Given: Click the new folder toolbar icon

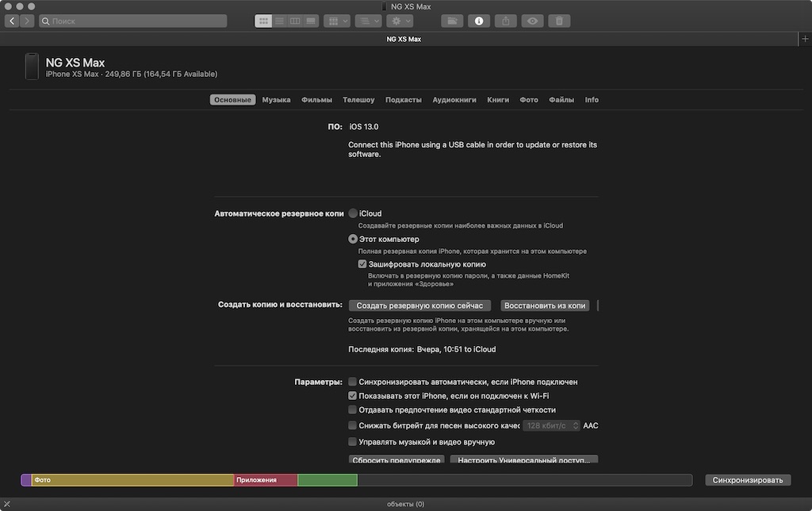Looking at the screenshot, I should tap(452, 21).
